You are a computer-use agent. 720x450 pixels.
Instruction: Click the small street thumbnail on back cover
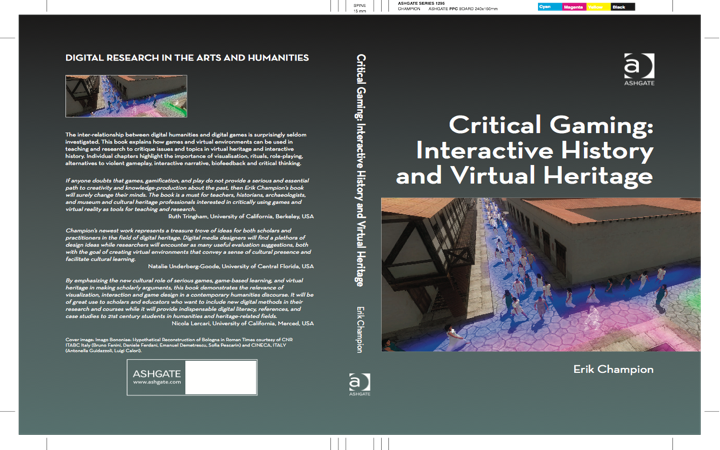[126, 96]
